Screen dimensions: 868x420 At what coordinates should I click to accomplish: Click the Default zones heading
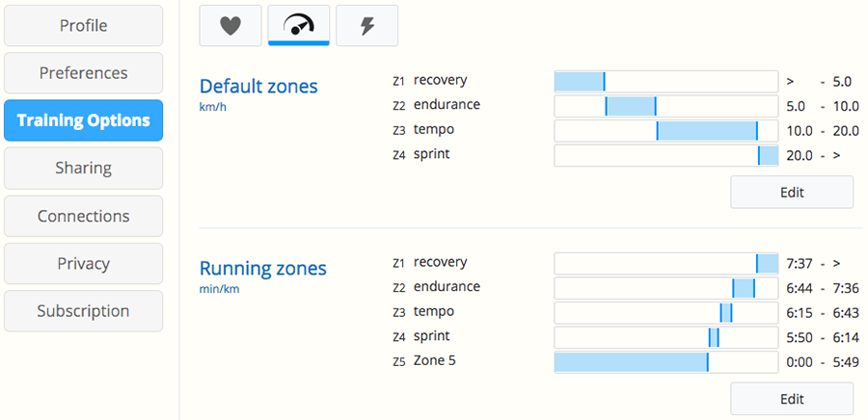click(258, 86)
